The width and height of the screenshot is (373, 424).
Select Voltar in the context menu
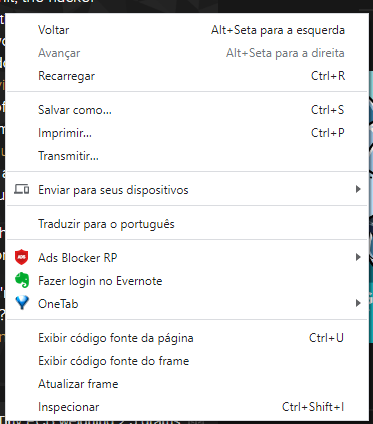(187, 30)
